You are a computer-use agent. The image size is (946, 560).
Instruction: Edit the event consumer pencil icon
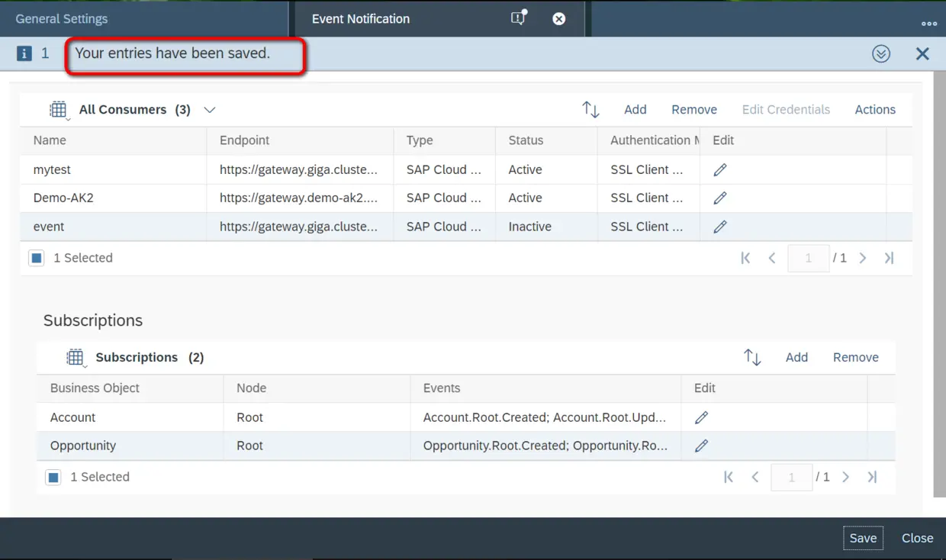click(719, 227)
